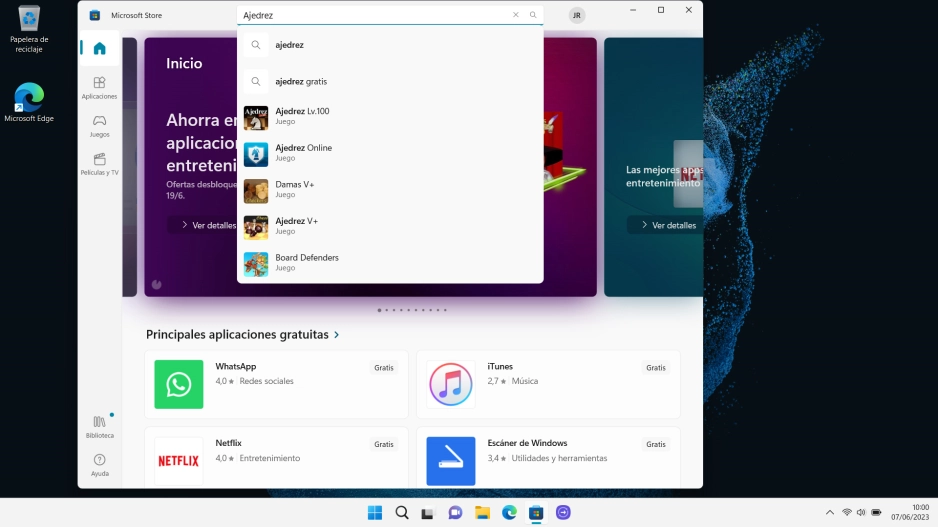938x527 pixels.
Task: Click the Microsoft Store title icon
Action: tap(95, 16)
